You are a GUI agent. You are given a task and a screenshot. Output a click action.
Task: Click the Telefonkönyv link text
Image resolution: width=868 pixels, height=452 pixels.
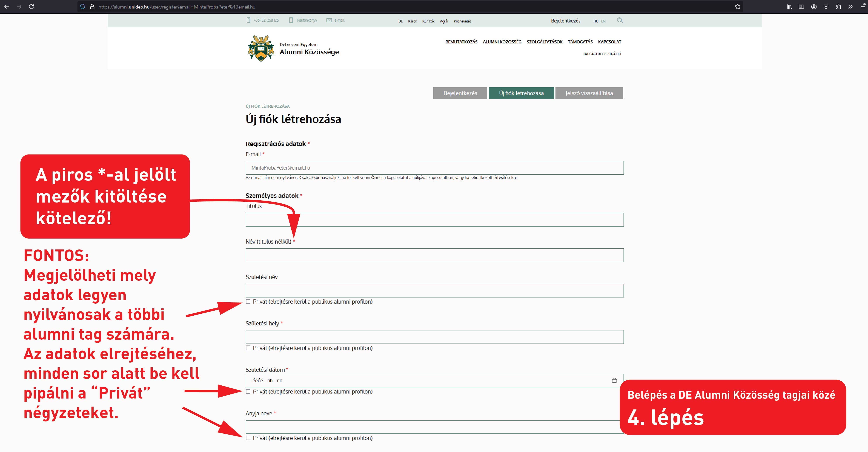[x=306, y=20]
